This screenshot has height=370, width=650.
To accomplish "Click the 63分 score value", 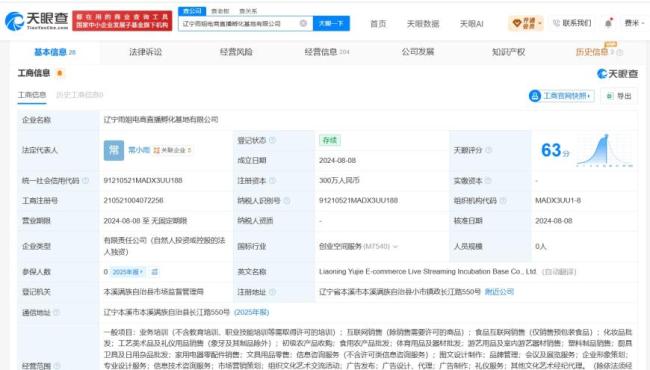I will [x=555, y=150].
